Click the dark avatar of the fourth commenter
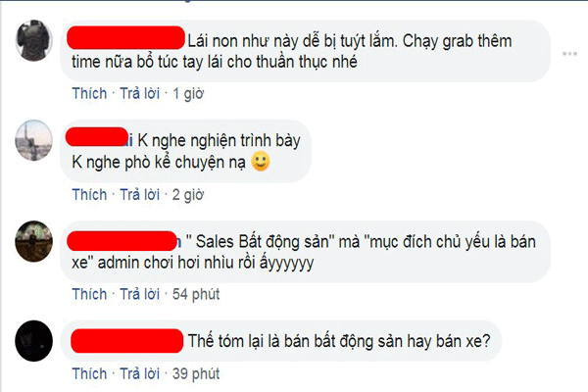This screenshot has width=588, height=392. (x=33, y=341)
